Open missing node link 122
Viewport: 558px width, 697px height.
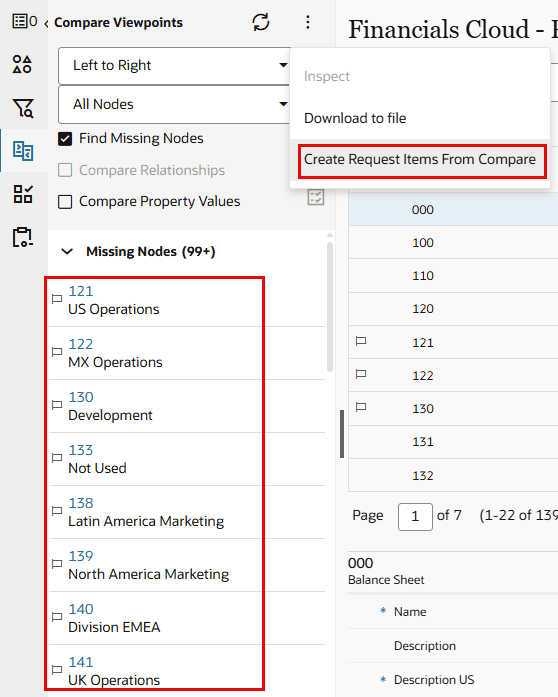(80, 344)
